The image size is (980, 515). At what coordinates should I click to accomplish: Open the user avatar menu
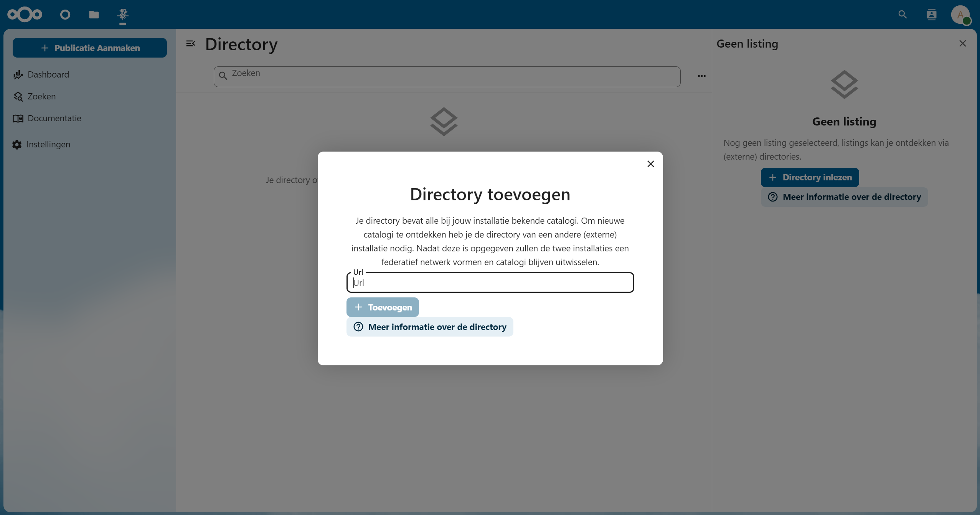[x=960, y=15]
